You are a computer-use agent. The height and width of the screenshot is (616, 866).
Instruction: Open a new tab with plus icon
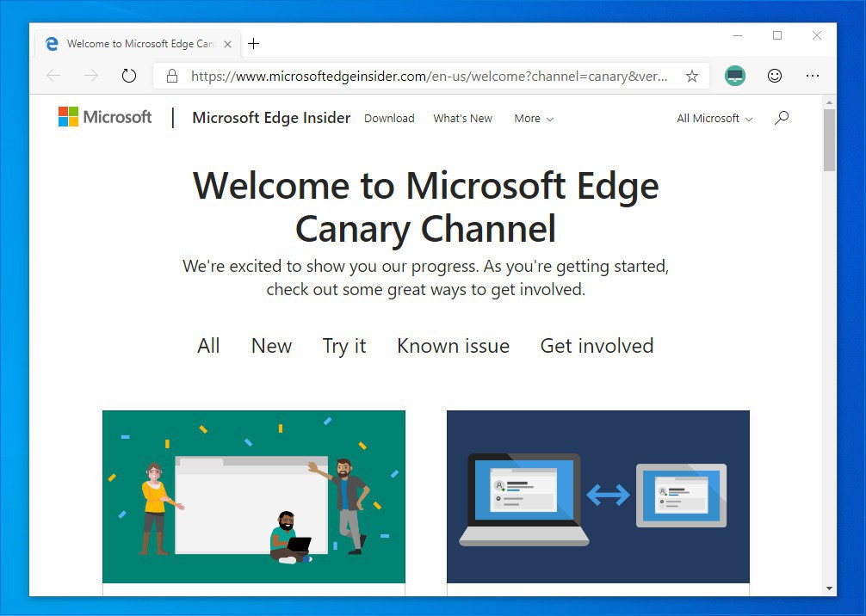(253, 44)
